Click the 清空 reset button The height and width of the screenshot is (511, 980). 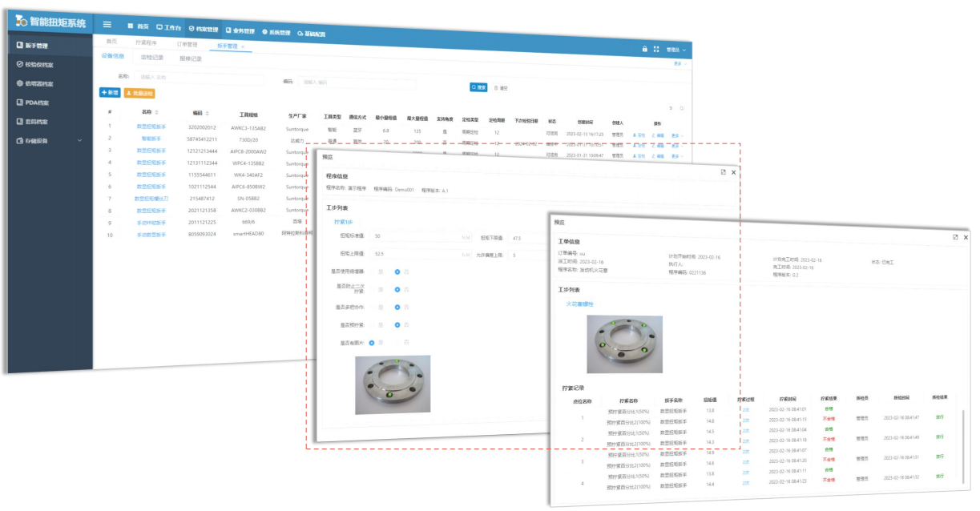pos(501,88)
